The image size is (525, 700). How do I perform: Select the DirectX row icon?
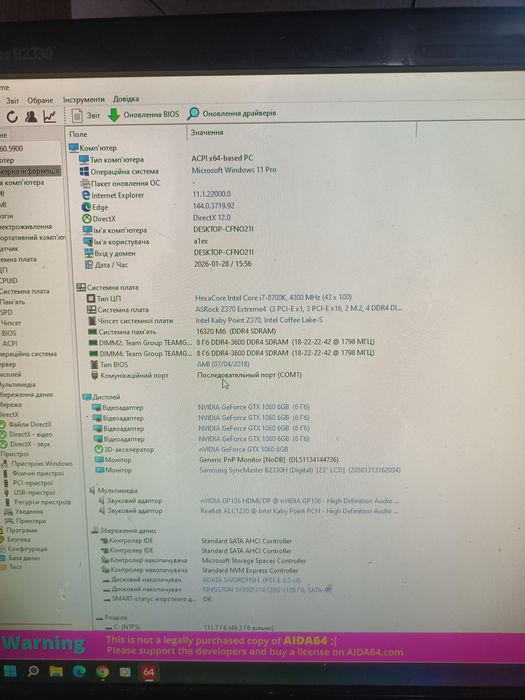[87, 219]
